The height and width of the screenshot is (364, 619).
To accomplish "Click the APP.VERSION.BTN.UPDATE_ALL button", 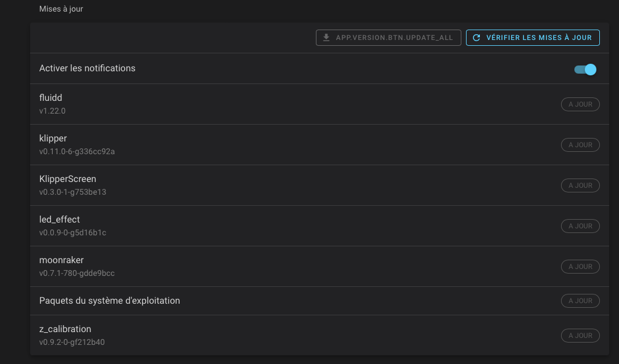I will pos(388,37).
